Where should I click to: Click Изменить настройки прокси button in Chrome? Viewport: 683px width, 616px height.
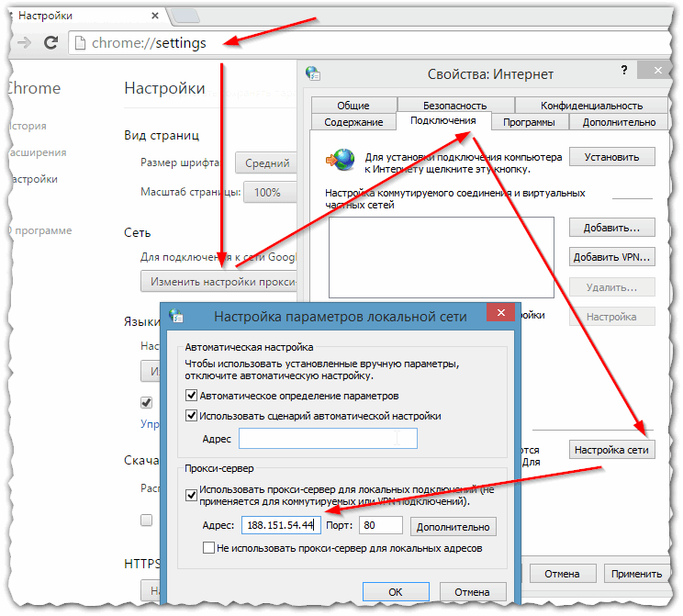coord(219,282)
